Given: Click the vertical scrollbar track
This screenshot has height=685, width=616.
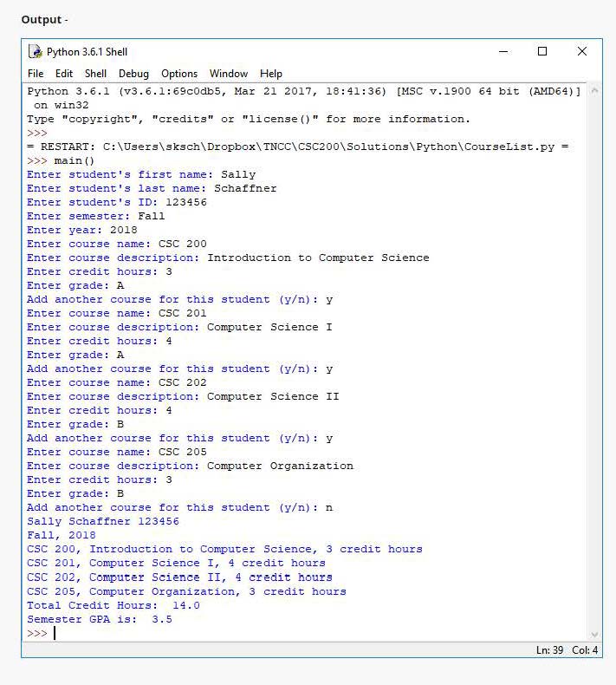Looking at the screenshot, I should pos(594,364).
